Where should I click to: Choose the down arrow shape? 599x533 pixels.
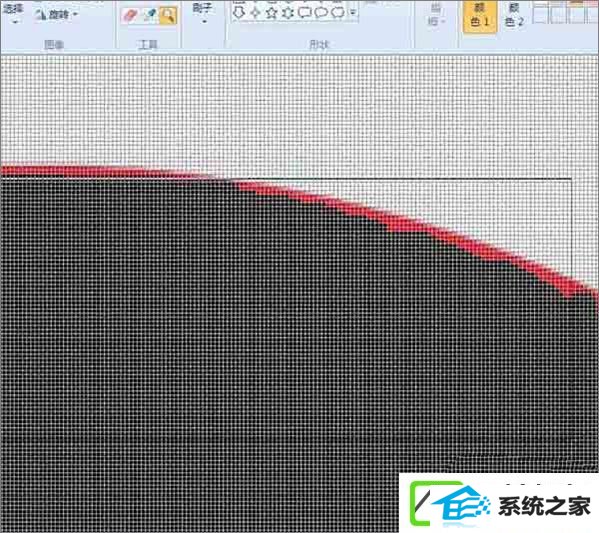tap(239, 12)
